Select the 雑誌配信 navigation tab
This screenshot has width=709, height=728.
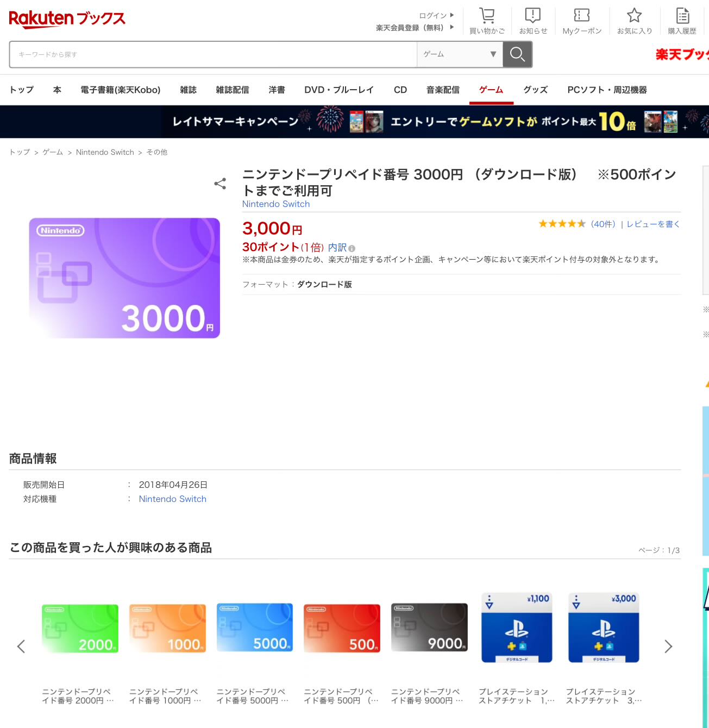pos(233,90)
